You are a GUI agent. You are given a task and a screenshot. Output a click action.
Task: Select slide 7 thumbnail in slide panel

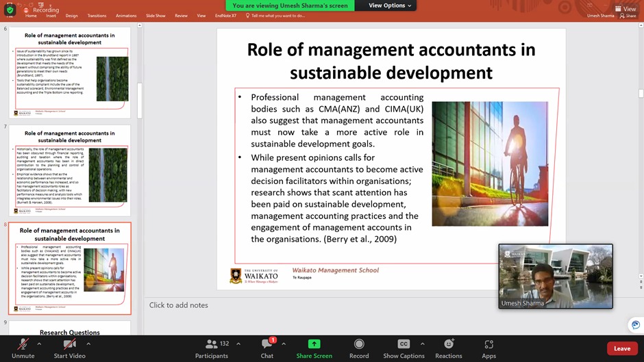tap(69, 171)
